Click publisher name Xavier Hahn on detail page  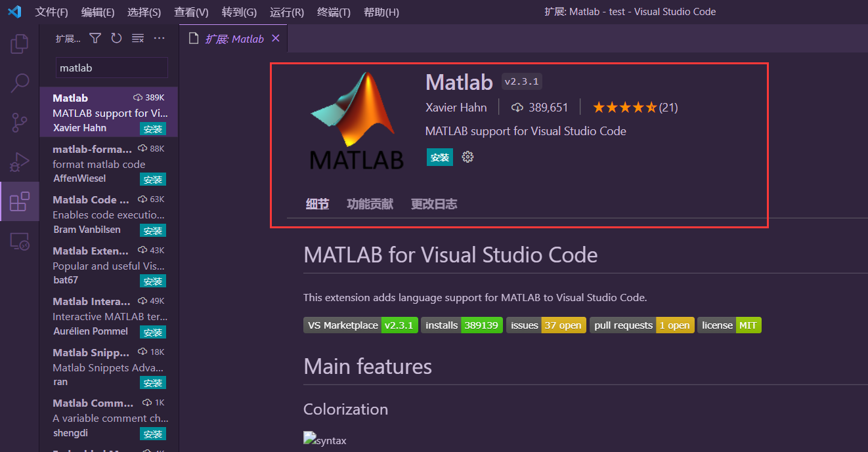point(456,107)
